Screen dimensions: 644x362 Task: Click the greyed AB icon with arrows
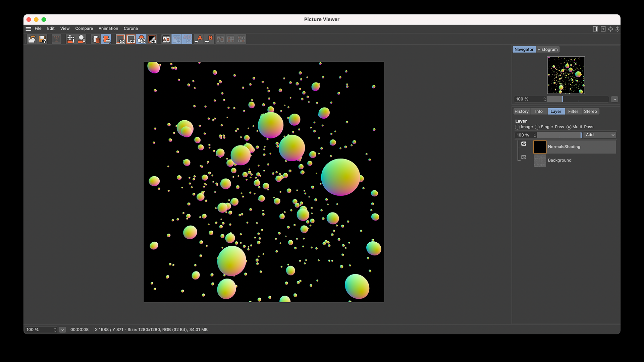(241, 39)
